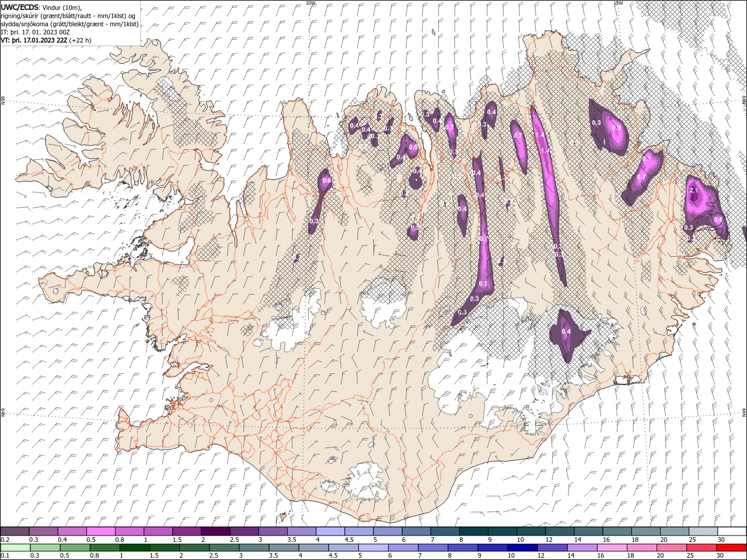The height and width of the screenshot is (560, 747).
Task: Pick the top legend swatch between 0.5 and 0.8
Action: (100, 531)
